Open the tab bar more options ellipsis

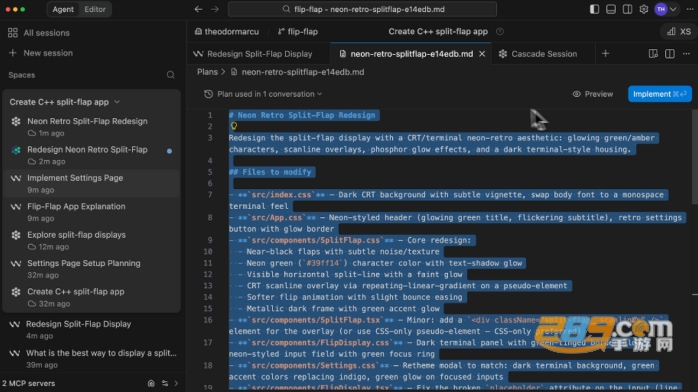click(686, 53)
